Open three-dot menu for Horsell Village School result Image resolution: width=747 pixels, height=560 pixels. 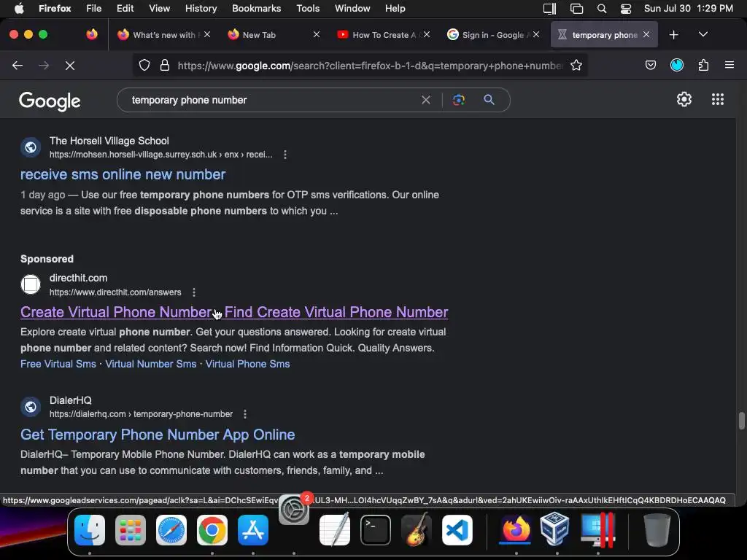[x=285, y=155]
